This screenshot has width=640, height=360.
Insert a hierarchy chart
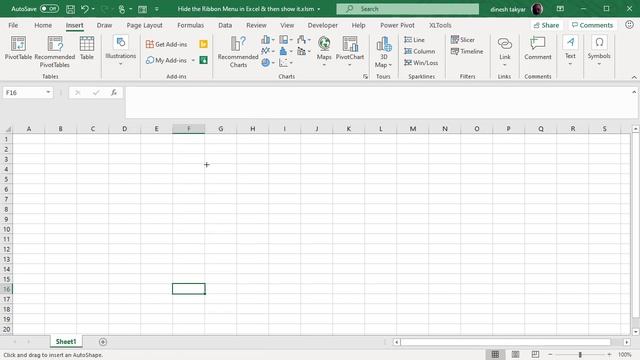coord(286,40)
